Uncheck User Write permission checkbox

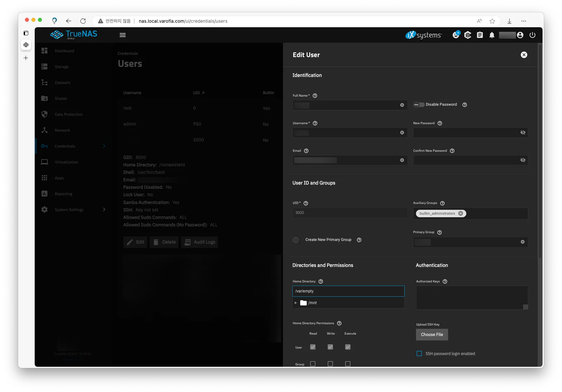pos(330,347)
